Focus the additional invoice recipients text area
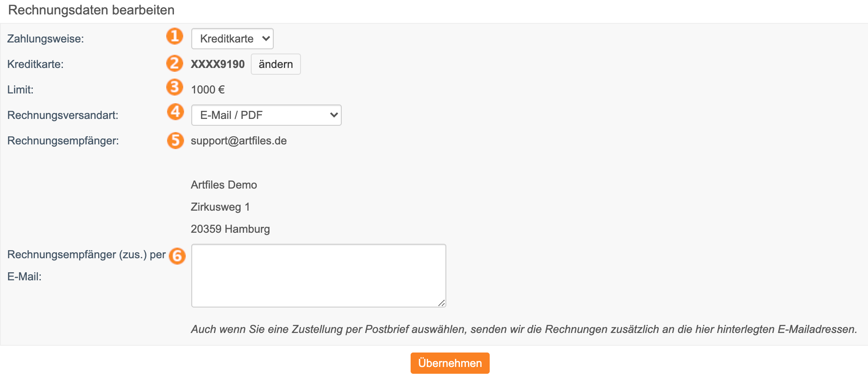 pyautogui.click(x=319, y=276)
